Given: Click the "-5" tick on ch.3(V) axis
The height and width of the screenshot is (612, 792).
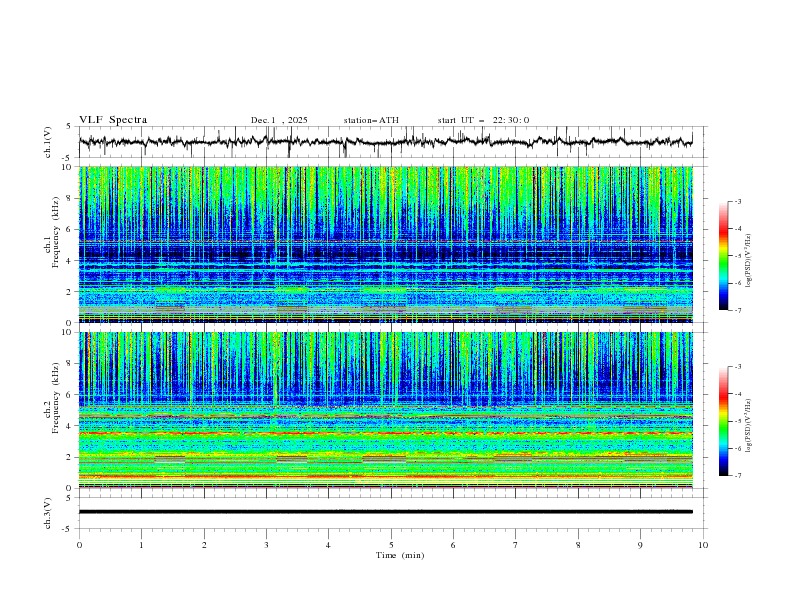Looking at the screenshot, I should pyautogui.click(x=67, y=529).
